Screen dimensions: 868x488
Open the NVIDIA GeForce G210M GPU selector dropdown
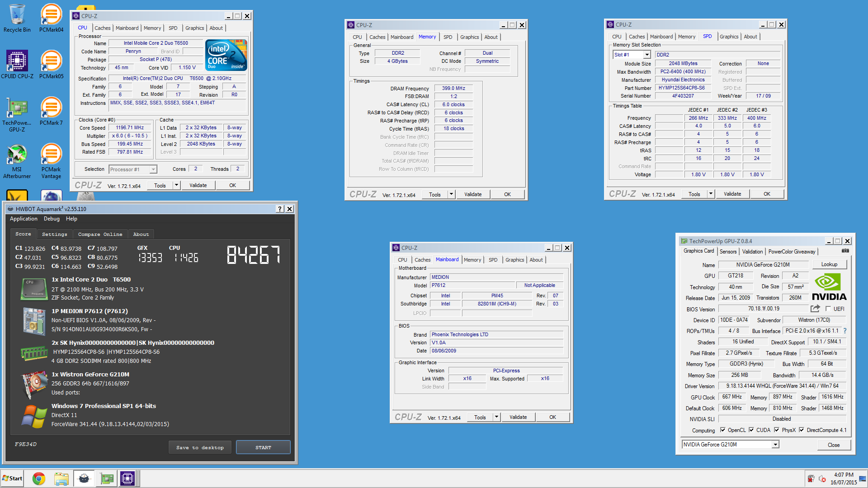tap(775, 445)
